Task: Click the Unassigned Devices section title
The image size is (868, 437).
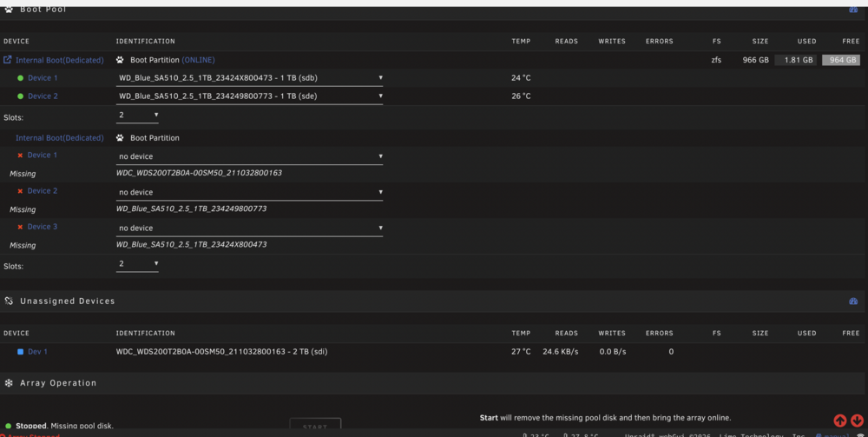Action: click(x=68, y=301)
